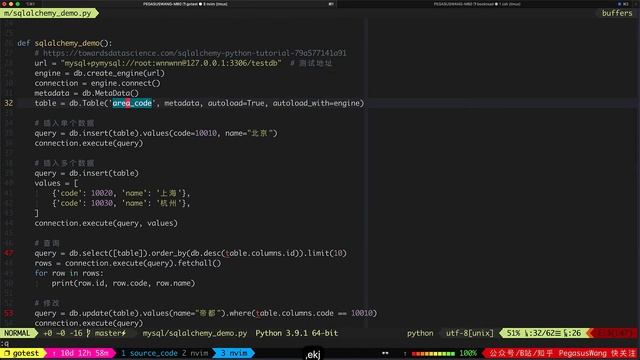Click the gotest tmux session name
The height and width of the screenshot is (360, 640).
click(x=26, y=353)
